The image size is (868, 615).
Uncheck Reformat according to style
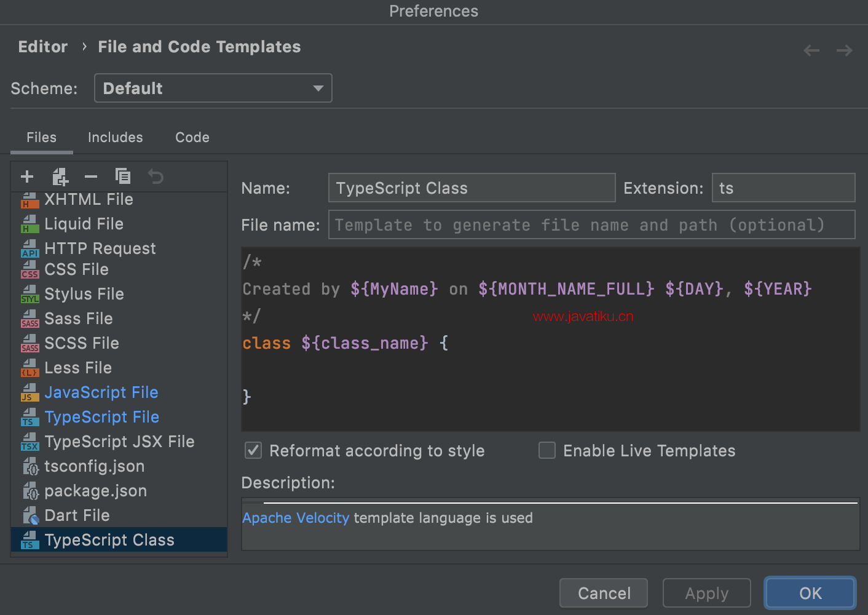point(253,451)
